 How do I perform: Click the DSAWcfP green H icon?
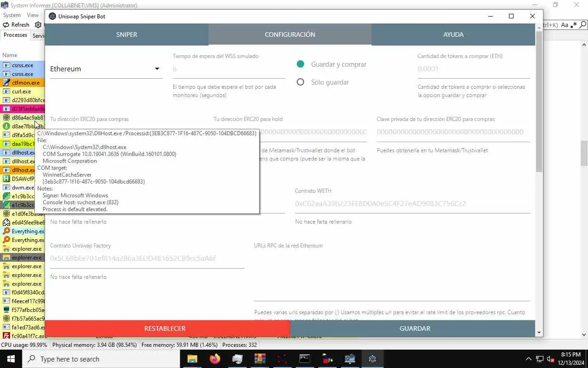click(x=6, y=179)
